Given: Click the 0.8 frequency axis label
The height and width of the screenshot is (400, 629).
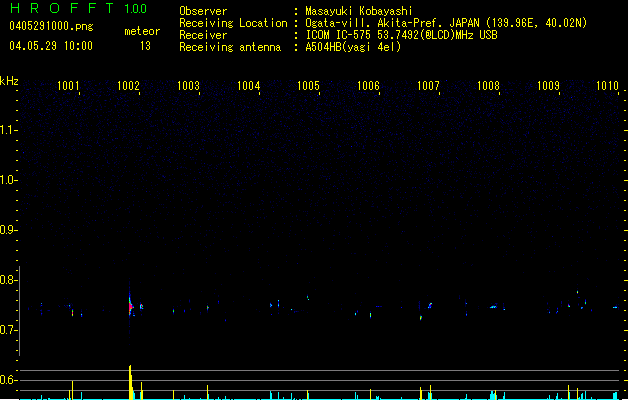Looking at the screenshot, I should 8,280.
